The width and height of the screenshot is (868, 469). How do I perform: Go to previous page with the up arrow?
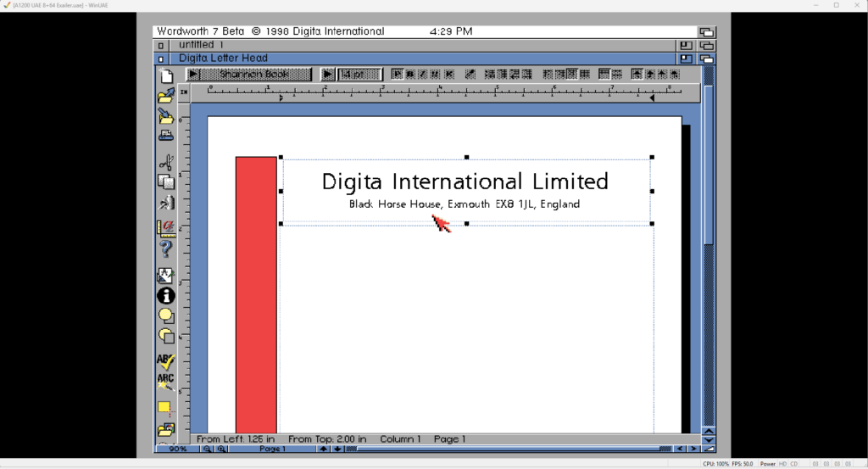click(x=323, y=449)
